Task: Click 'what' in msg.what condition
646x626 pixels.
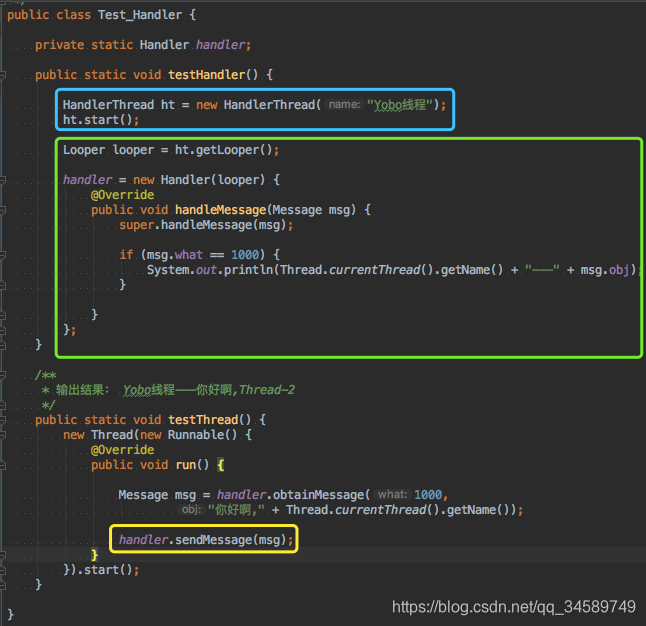Action: pos(189,255)
